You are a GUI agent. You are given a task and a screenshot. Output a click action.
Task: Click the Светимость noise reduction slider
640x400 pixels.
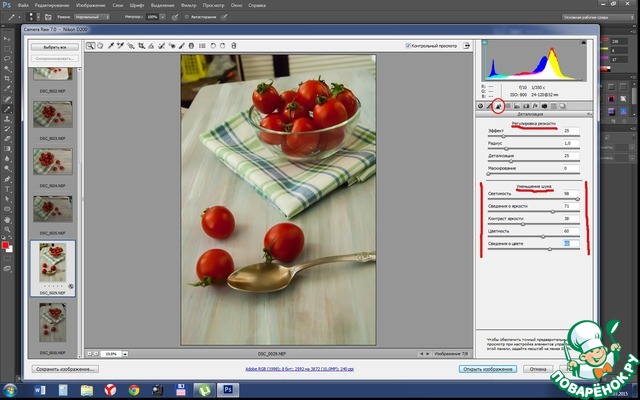[530, 199]
